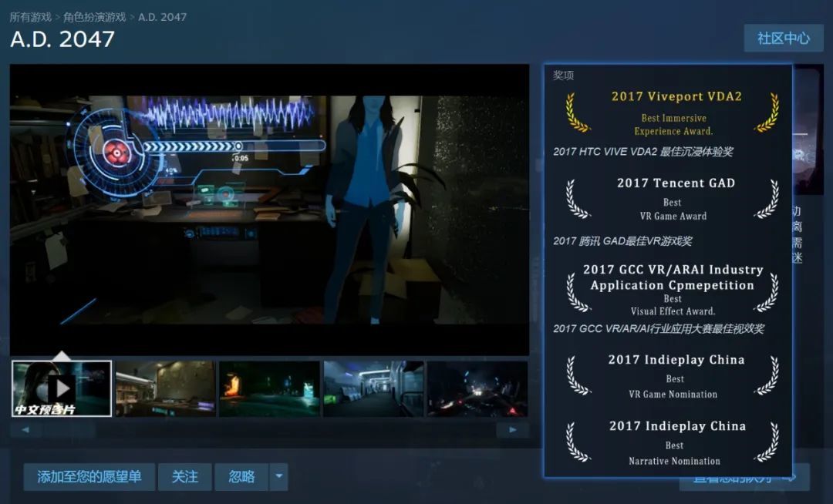Play the 中文预告片 trailer thumbnail
The width and height of the screenshot is (833, 504).
tap(62, 389)
